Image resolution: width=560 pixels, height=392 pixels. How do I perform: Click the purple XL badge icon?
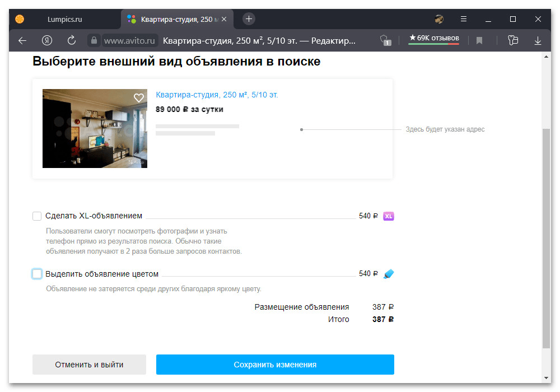click(388, 216)
